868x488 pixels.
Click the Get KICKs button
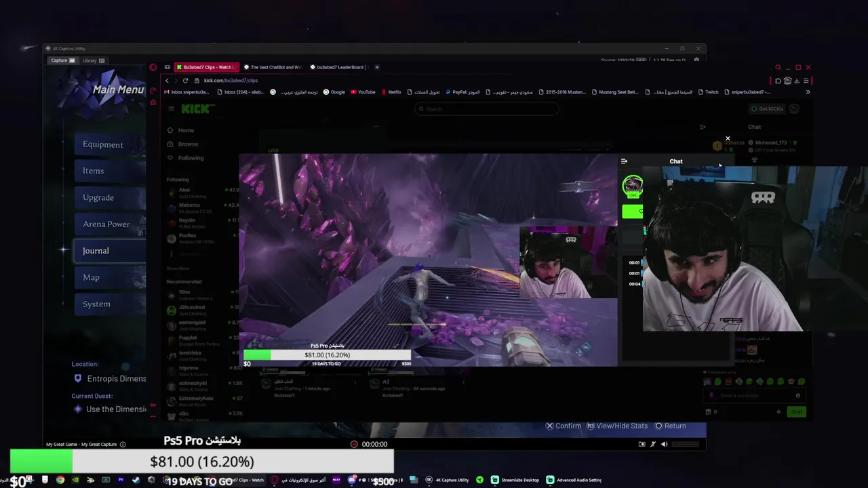click(766, 109)
